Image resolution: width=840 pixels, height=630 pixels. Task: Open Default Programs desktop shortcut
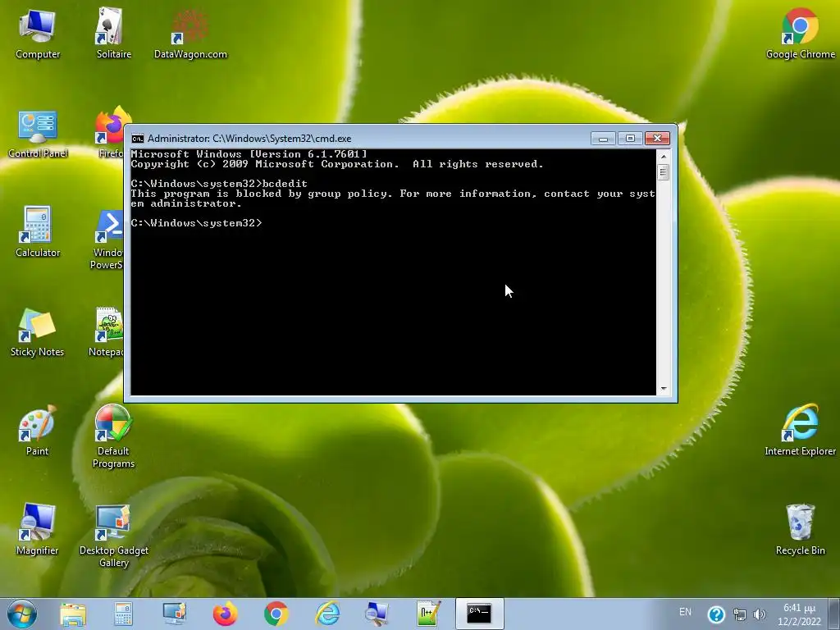tap(113, 436)
